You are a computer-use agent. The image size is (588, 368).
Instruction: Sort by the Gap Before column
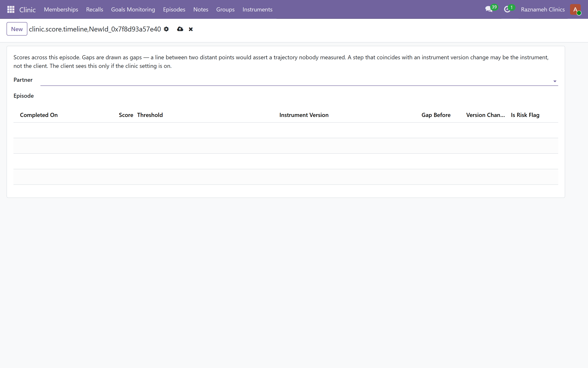[436, 115]
